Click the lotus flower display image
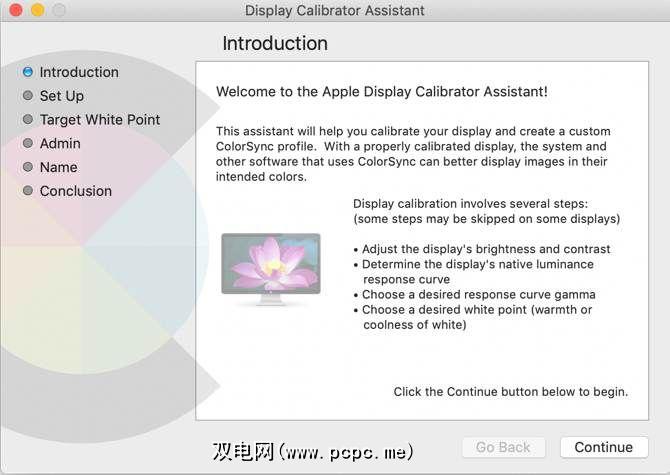 coord(271,268)
